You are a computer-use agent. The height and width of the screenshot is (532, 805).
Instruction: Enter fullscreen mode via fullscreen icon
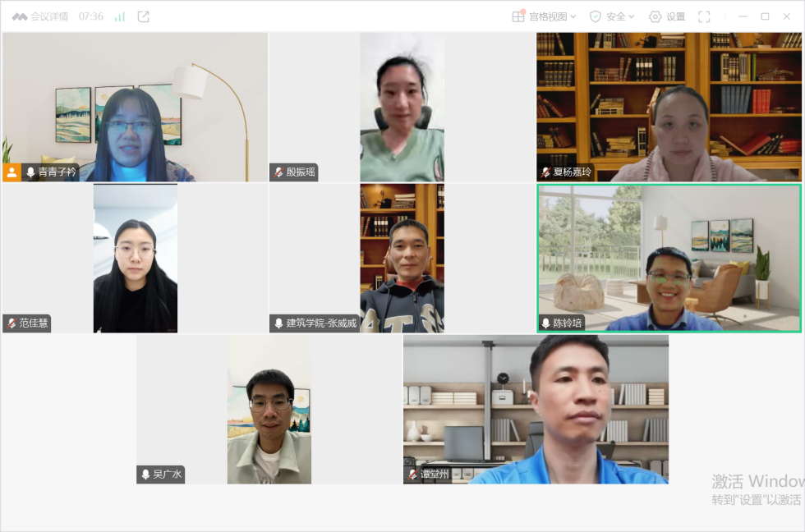pos(704,16)
